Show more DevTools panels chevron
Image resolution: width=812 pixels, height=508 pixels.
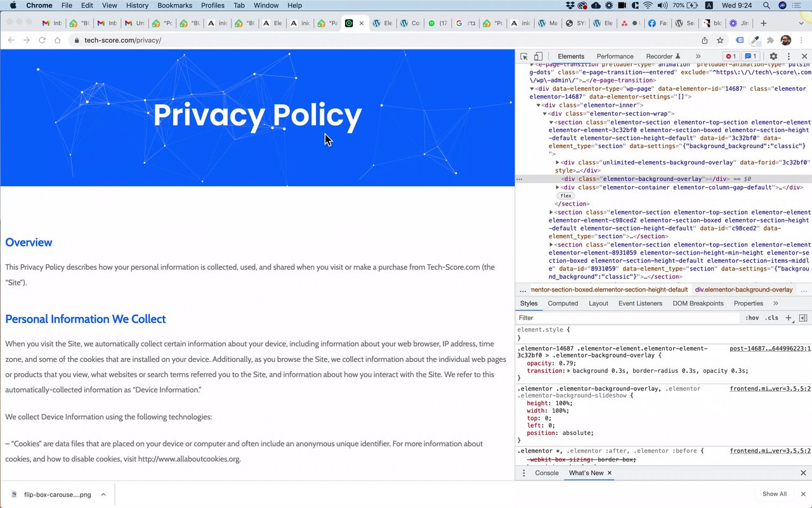698,57
